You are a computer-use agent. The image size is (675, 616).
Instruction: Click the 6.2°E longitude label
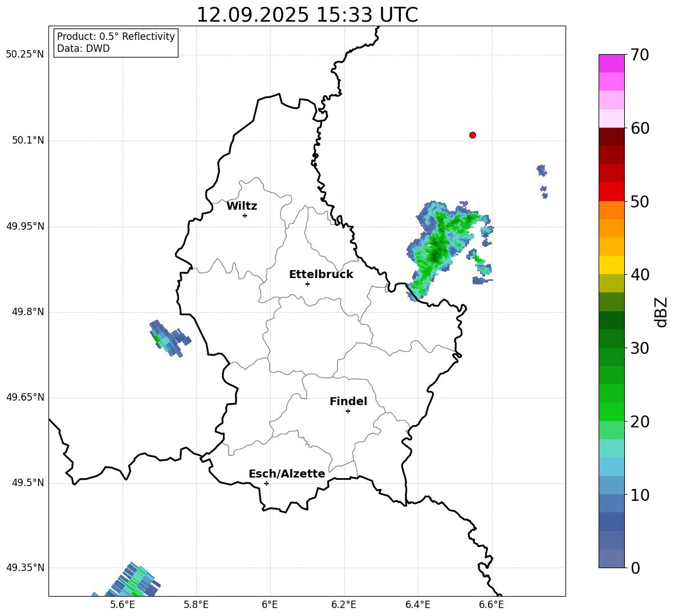click(x=344, y=605)
